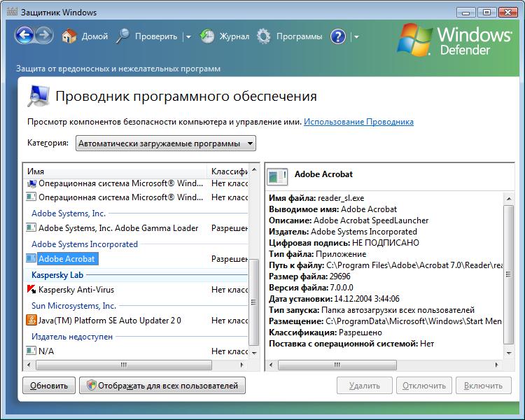Select the Kaspersky Lab group header
The image size is (525, 420).
point(57,275)
